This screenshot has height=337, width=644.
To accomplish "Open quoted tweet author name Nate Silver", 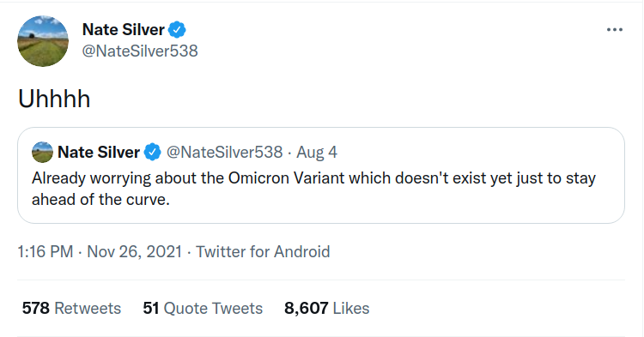I will click(99, 152).
